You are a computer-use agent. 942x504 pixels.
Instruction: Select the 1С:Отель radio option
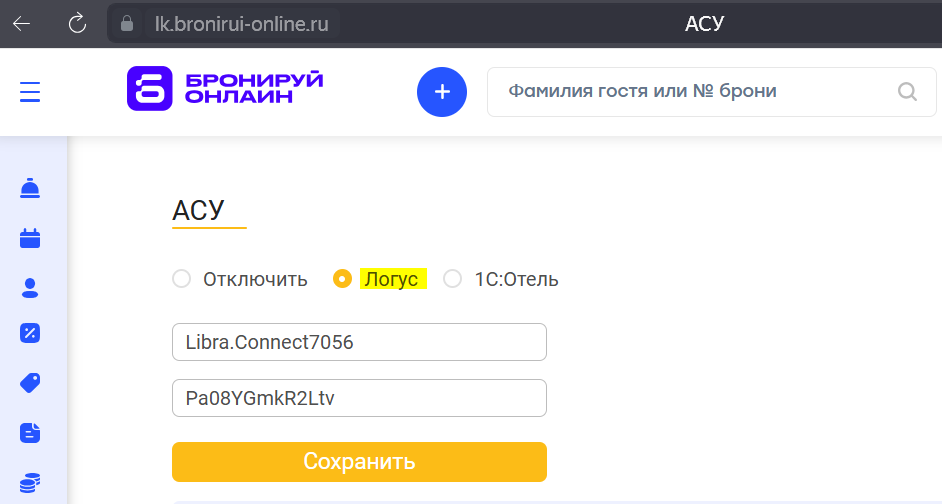point(452,279)
